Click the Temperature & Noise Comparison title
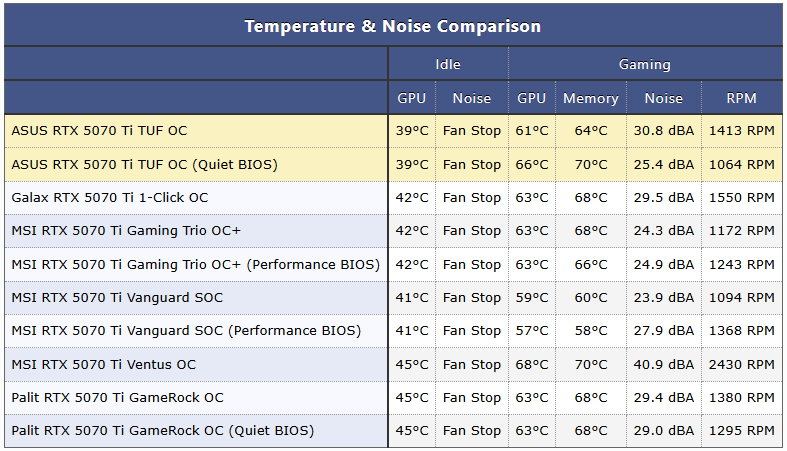This screenshot has width=787, height=451. pyautogui.click(x=393, y=26)
